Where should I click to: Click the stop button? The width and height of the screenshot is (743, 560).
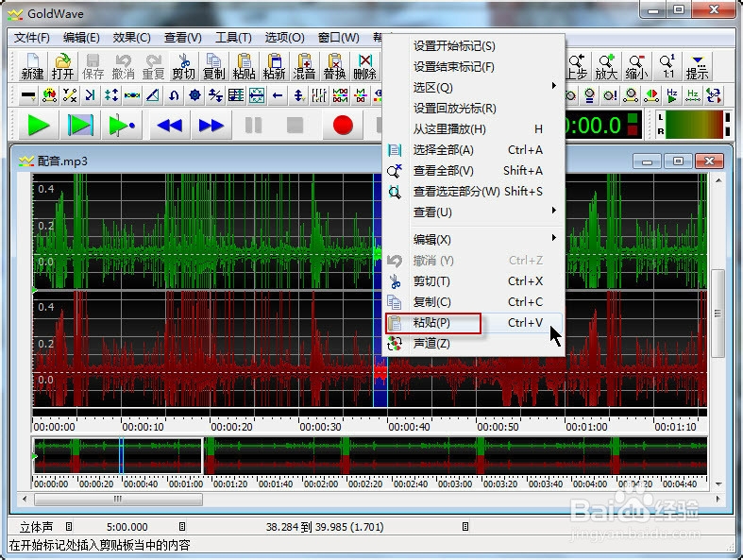(296, 126)
